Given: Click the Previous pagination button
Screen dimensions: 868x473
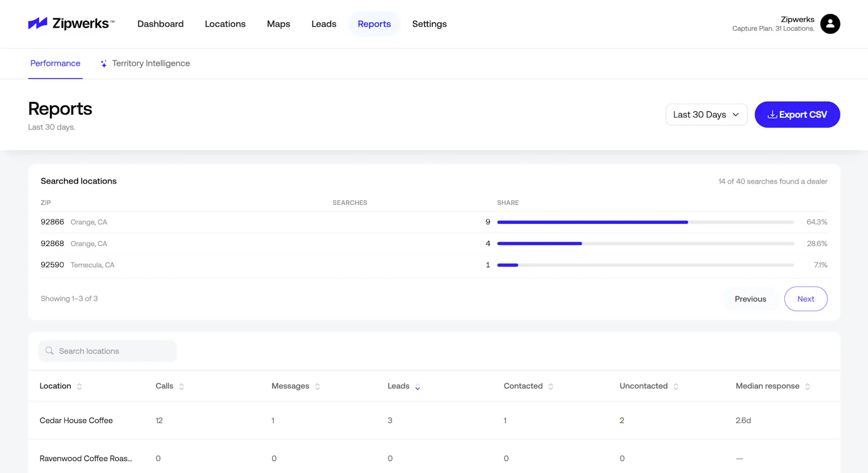Looking at the screenshot, I should coord(750,299).
